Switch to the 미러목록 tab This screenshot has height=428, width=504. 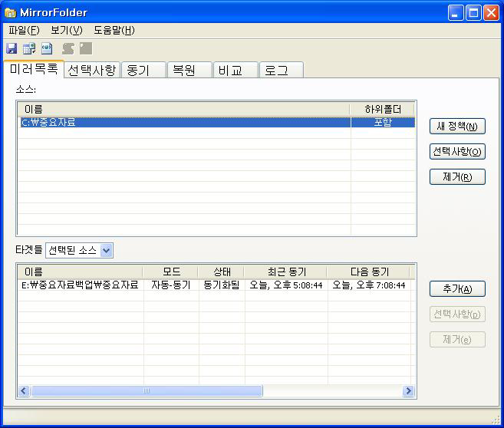[x=34, y=69]
